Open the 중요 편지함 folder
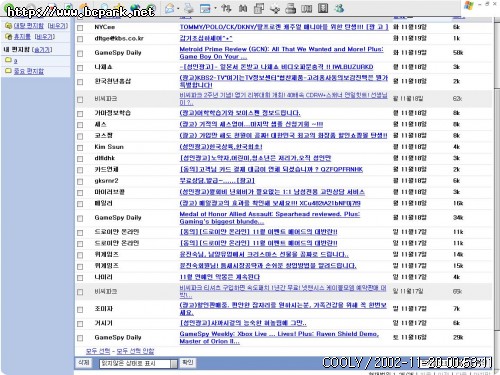This screenshot has height=375, width=500. [x=29, y=71]
